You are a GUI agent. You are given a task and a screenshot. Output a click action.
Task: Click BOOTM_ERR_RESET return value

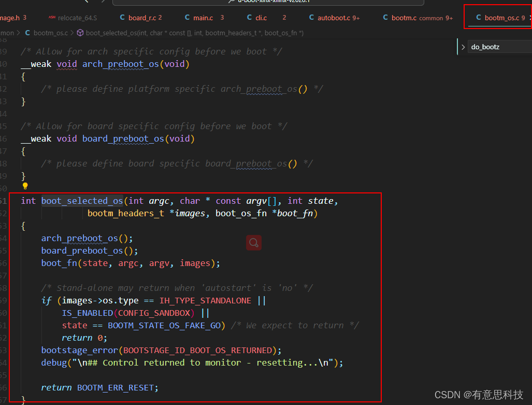(x=116, y=388)
